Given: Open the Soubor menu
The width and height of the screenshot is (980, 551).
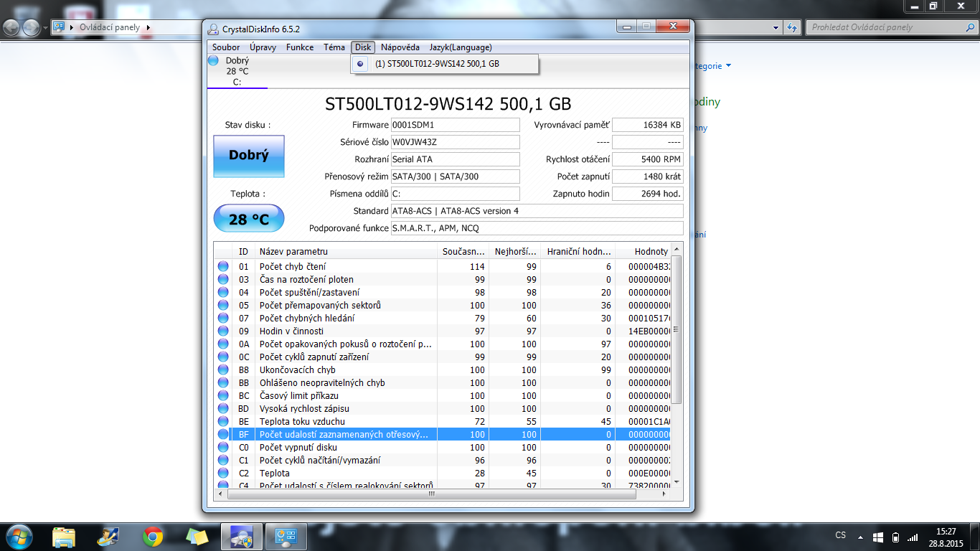Looking at the screenshot, I should (x=226, y=47).
